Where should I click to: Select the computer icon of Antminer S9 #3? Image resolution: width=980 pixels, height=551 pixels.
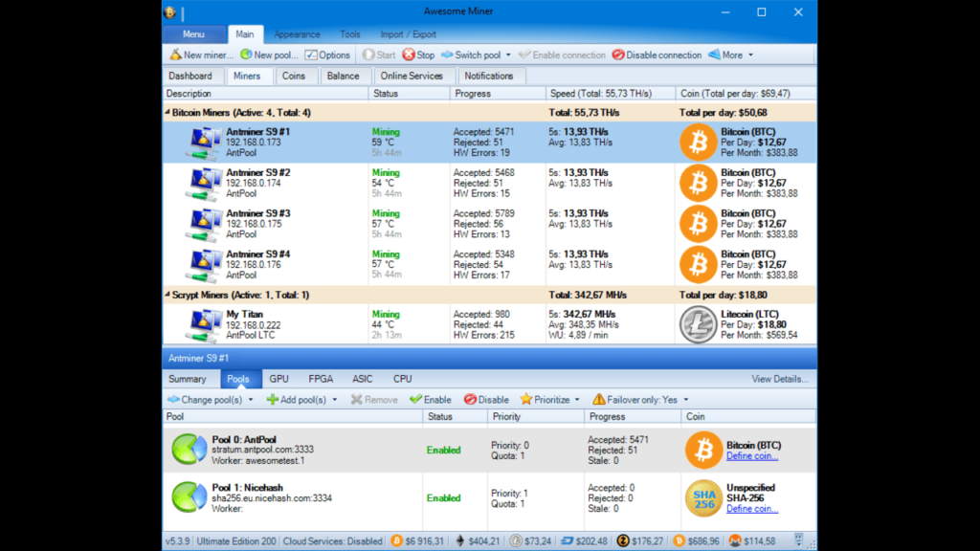click(204, 224)
